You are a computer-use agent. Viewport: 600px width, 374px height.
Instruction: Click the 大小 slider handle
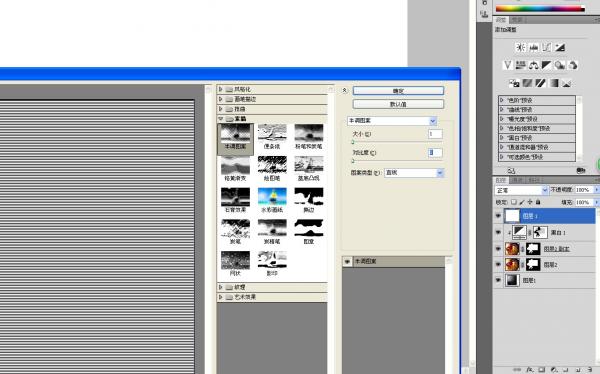(x=353, y=142)
